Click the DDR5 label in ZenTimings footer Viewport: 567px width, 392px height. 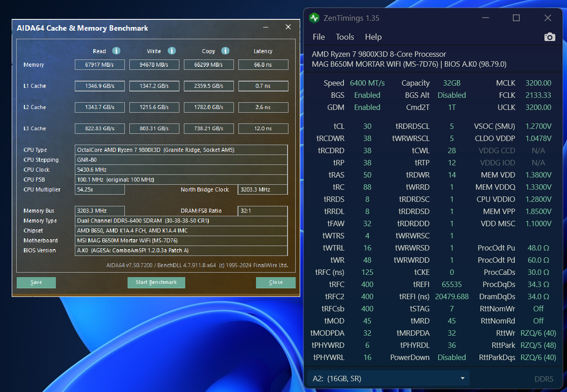point(543,379)
